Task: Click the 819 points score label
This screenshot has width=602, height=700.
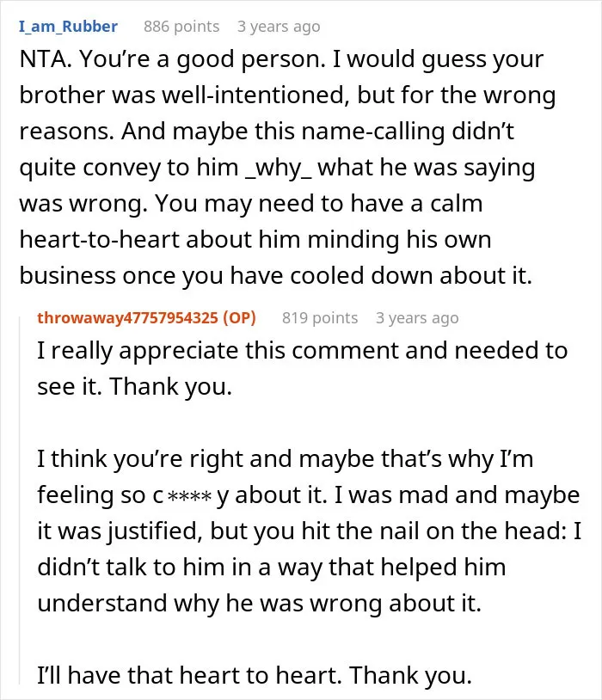Action: (x=320, y=318)
